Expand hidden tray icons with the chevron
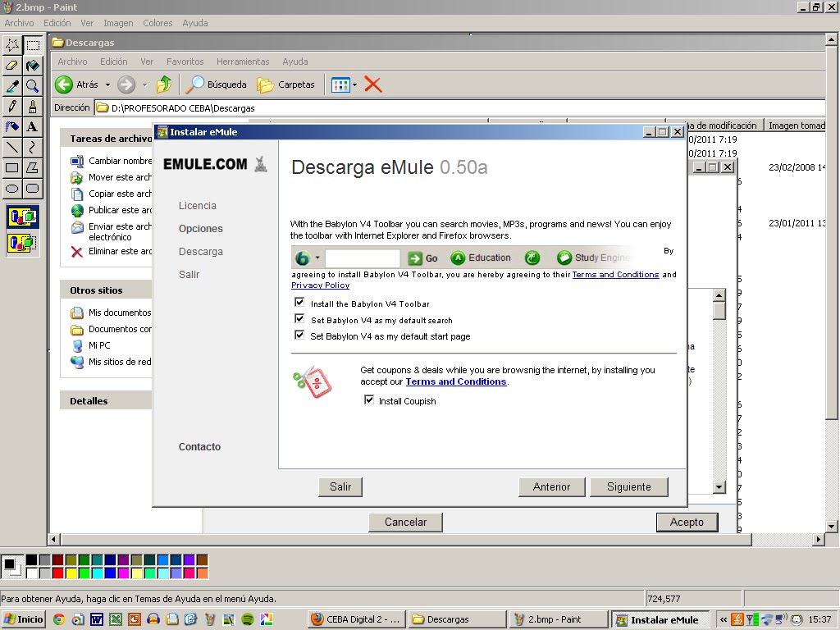Image resolution: width=840 pixels, height=630 pixels. [x=724, y=619]
